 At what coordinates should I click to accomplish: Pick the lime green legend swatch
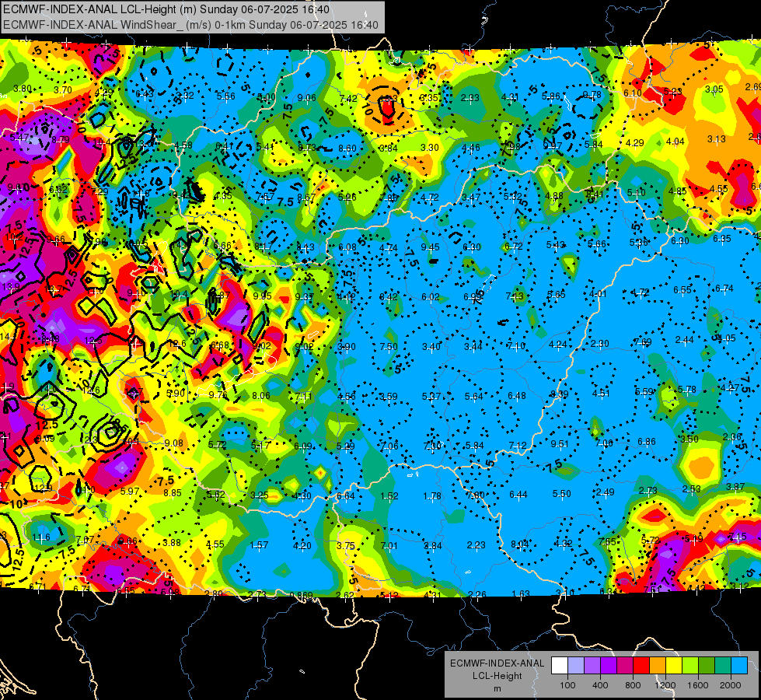click(690, 666)
